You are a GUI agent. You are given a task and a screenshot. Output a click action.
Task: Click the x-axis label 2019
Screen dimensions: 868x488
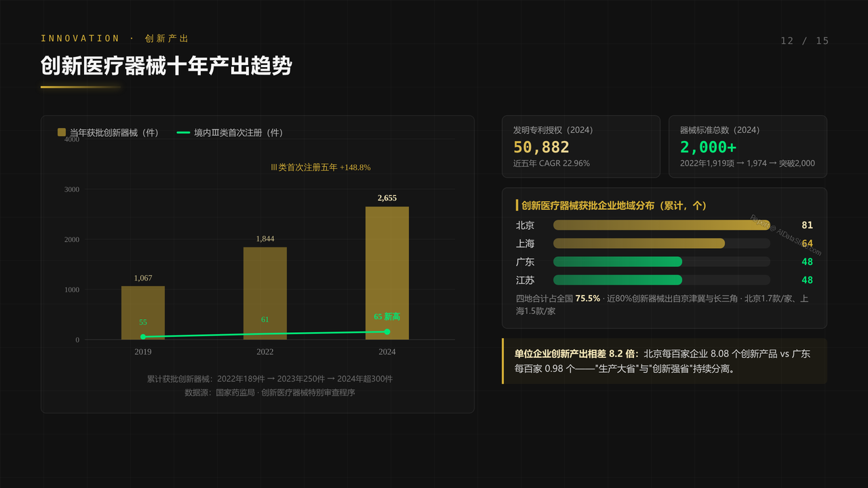tap(143, 352)
